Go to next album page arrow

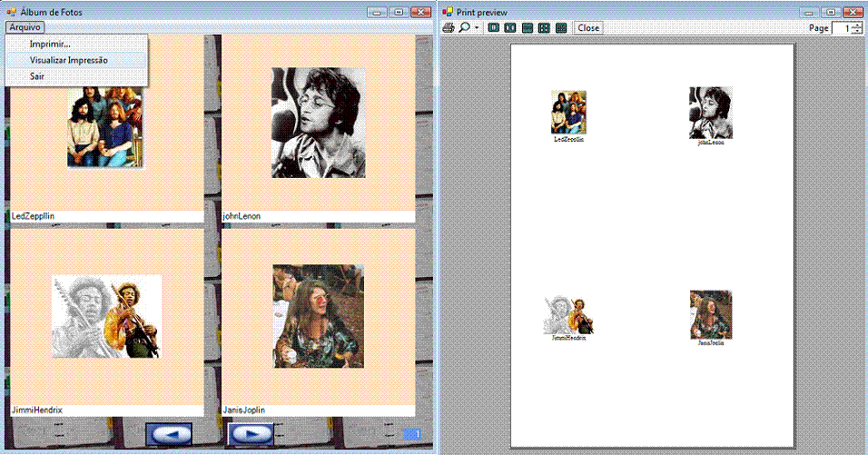pyautogui.click(x=251, y=434)
